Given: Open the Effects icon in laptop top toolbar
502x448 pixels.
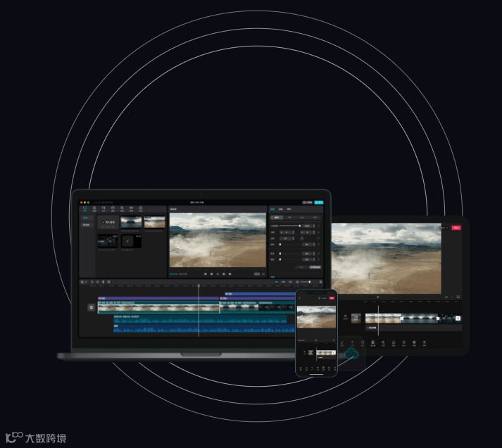Looking at the screenshot, I should coord(122,209).
